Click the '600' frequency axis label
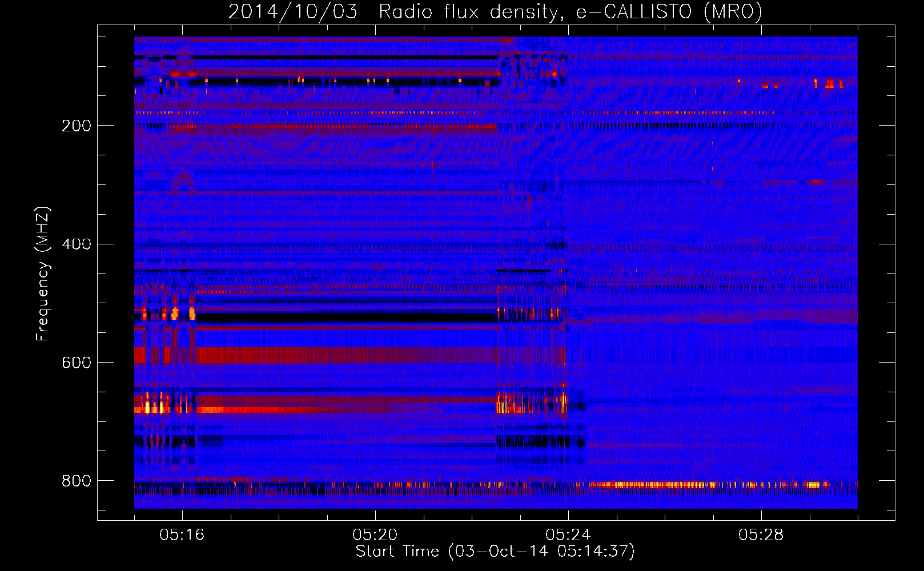 77,363
